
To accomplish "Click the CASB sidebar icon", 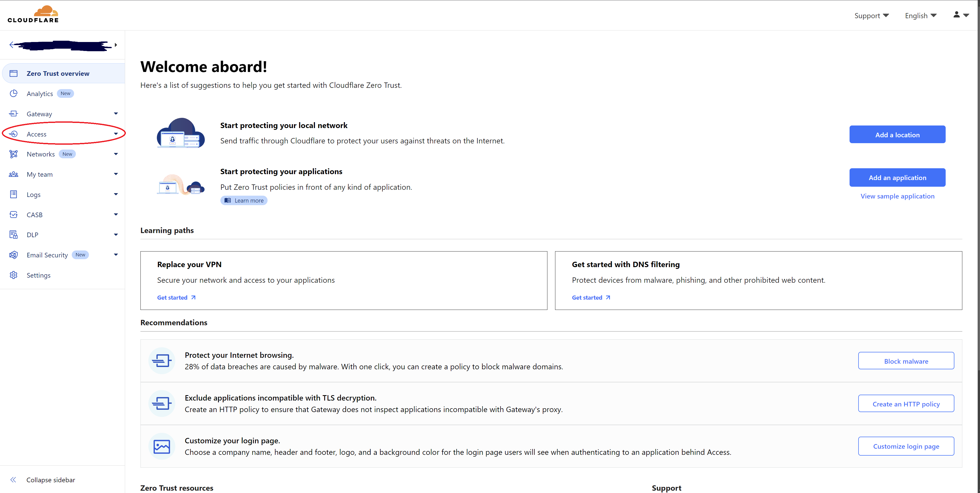I will click(x=14, y=214).
